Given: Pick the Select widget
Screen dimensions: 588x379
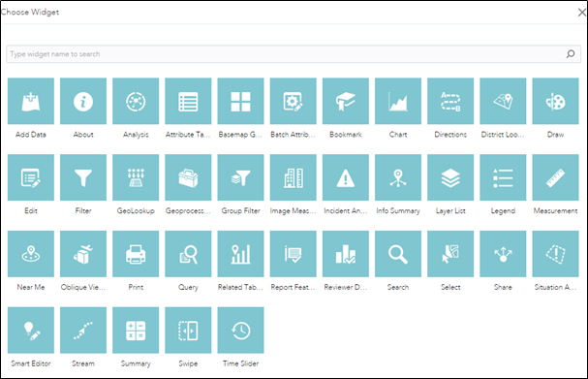Looking at the screenshot, I should 450,254.
